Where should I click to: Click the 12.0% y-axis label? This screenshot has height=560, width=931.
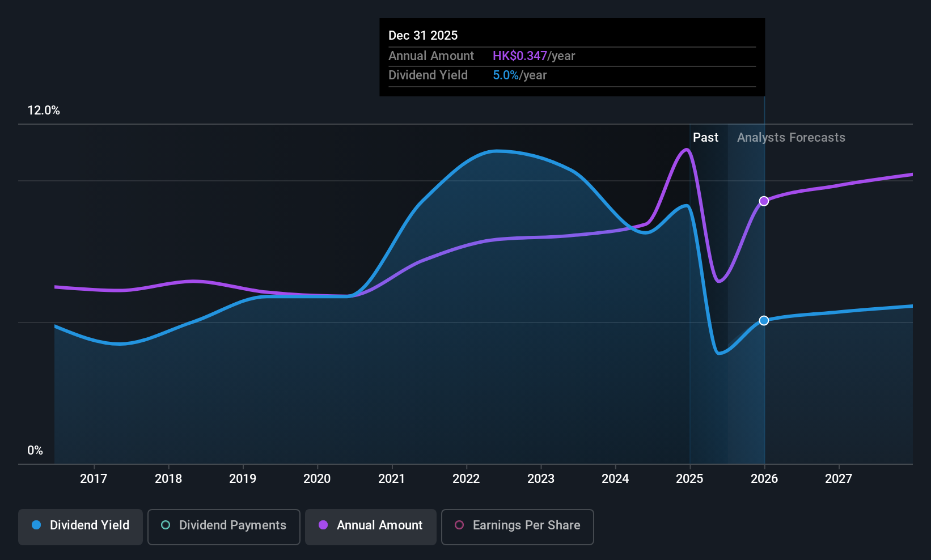[x=44, y=111]
